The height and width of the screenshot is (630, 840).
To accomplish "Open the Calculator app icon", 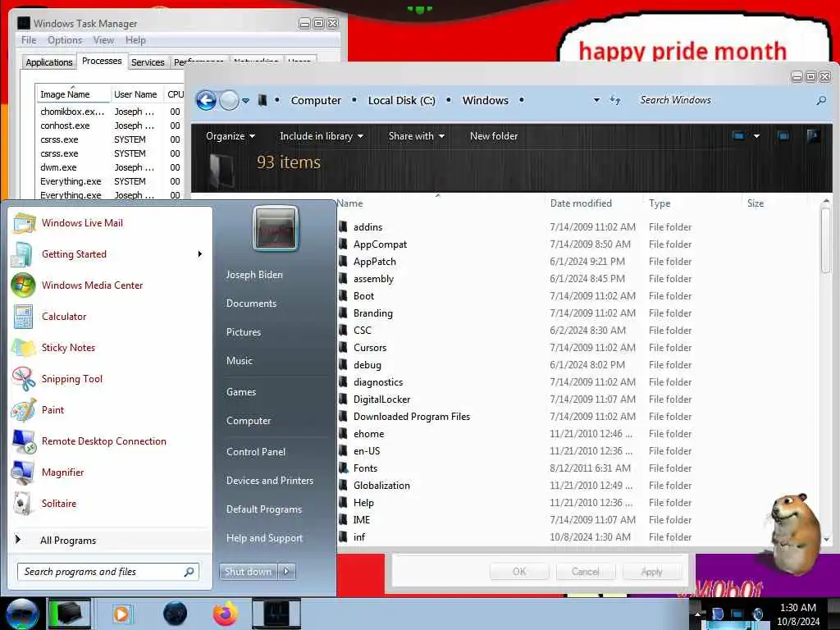I will click(23, 316).
